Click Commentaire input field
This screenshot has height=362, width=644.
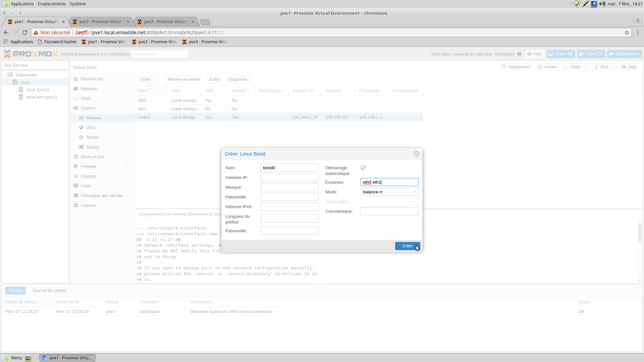[389, 211]
